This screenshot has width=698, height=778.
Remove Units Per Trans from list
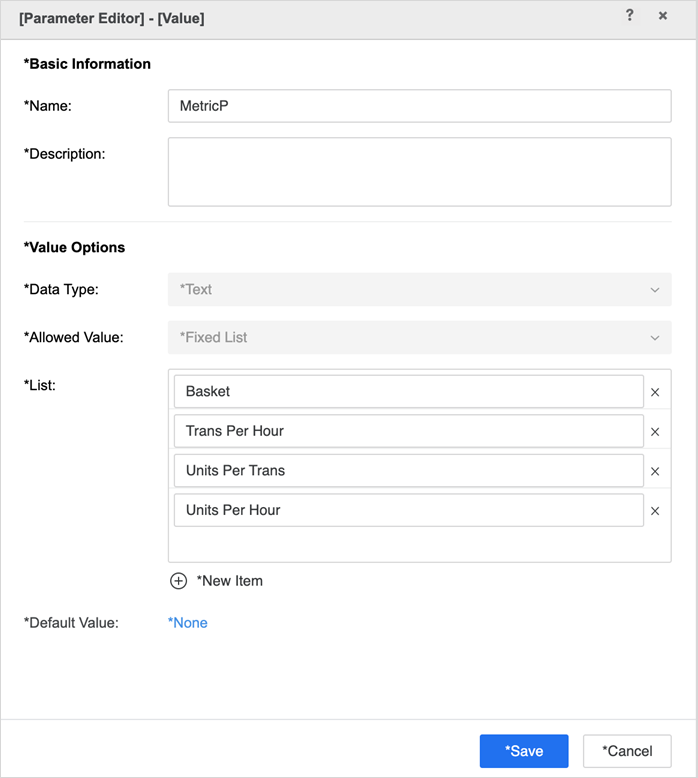(655, 471)
